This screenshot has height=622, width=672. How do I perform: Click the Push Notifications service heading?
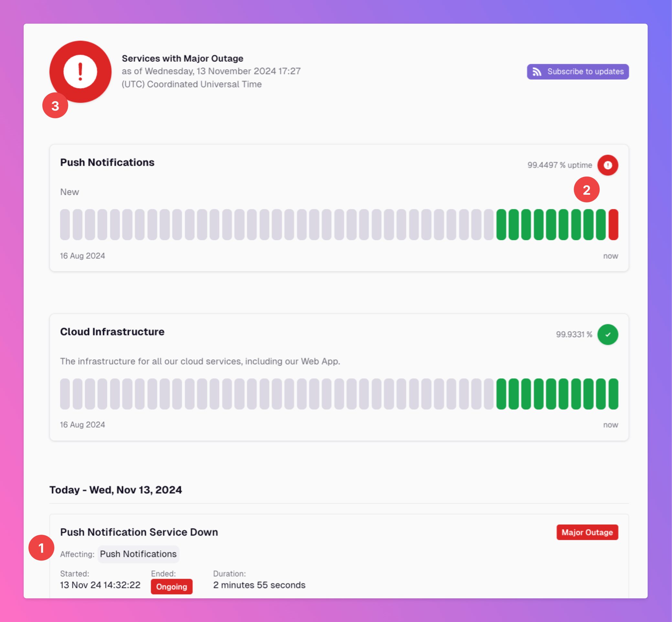107,162
